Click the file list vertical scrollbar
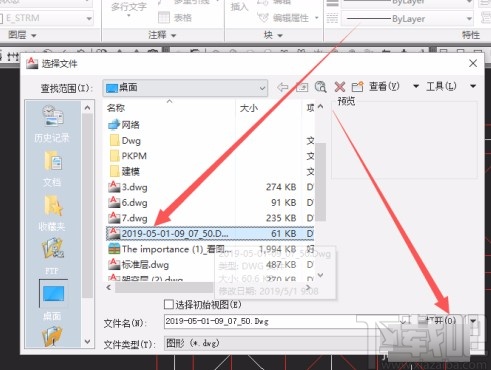 coord(320,182)
